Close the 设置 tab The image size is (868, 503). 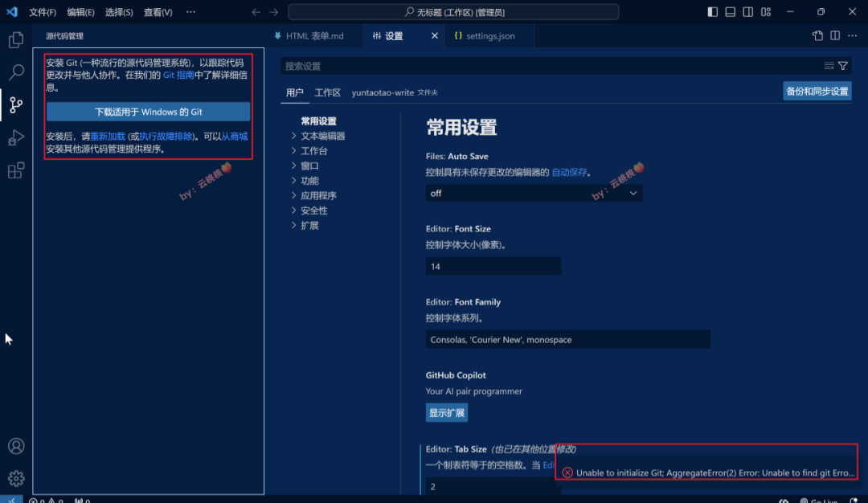pos(435,36)
